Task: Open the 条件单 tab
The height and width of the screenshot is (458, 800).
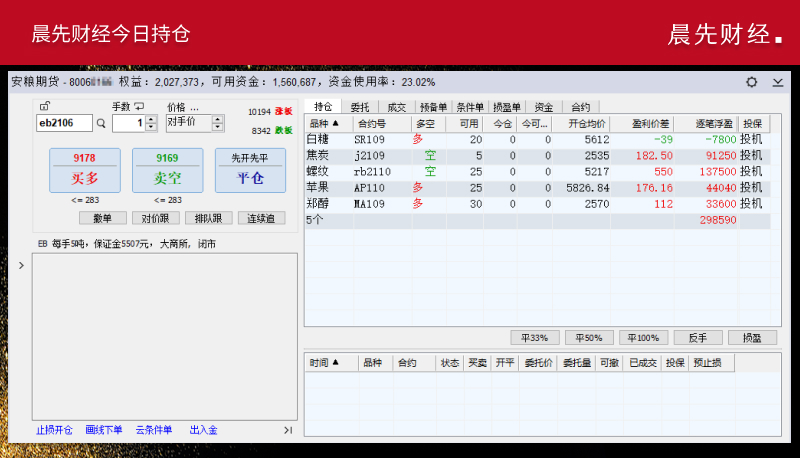Action: (470, 106)
